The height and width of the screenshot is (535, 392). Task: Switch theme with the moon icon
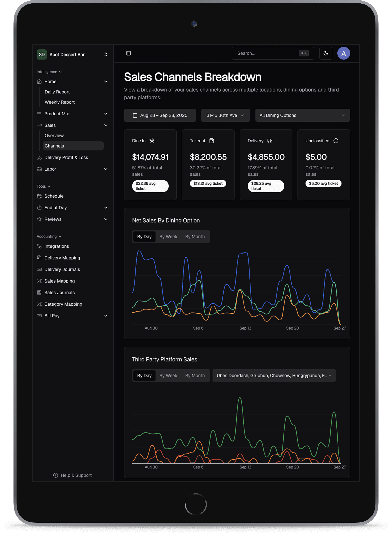[x=326, y=53]
